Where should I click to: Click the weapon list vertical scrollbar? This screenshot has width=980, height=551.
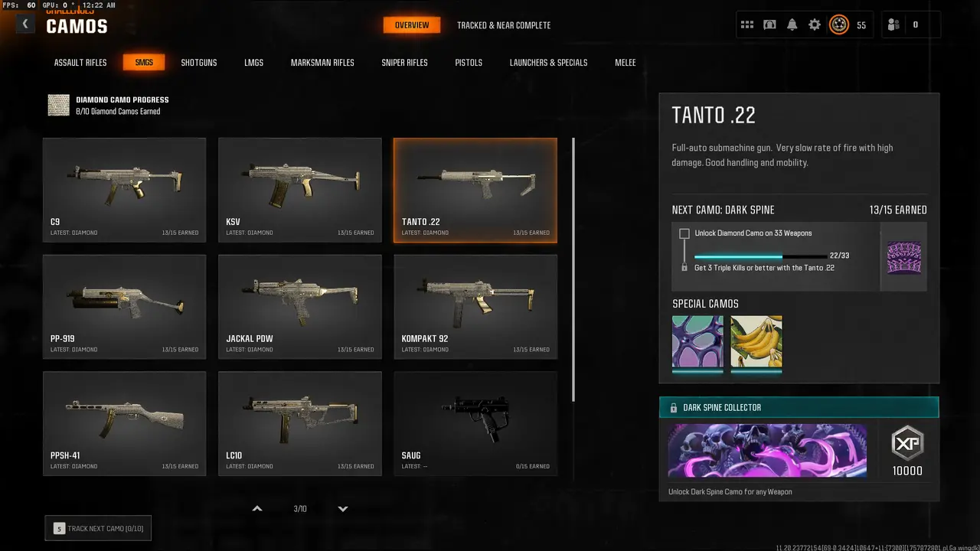[x=573, y=269]
